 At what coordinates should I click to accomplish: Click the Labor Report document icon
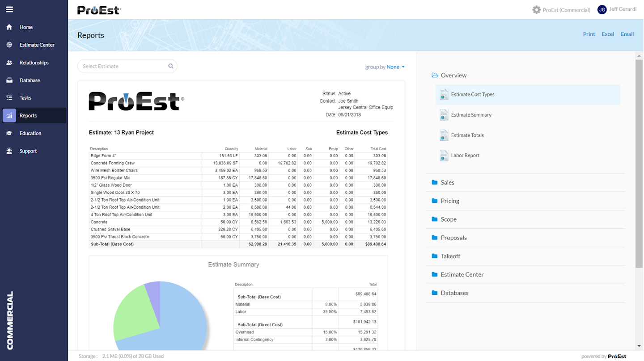(x=444, y=155)
